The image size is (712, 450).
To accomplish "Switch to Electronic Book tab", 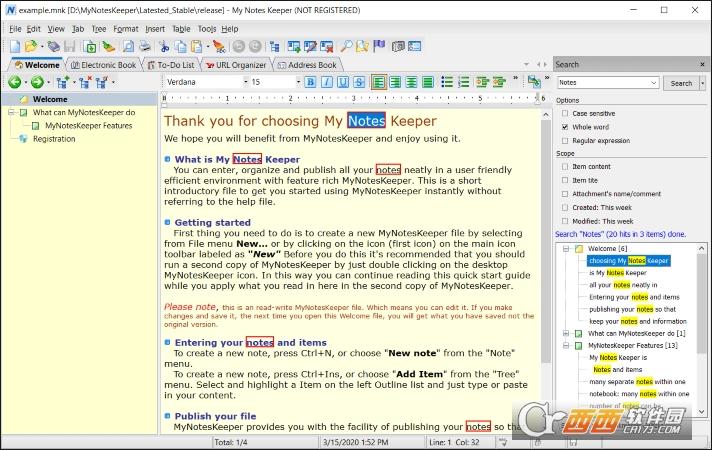I will (104, 65).
